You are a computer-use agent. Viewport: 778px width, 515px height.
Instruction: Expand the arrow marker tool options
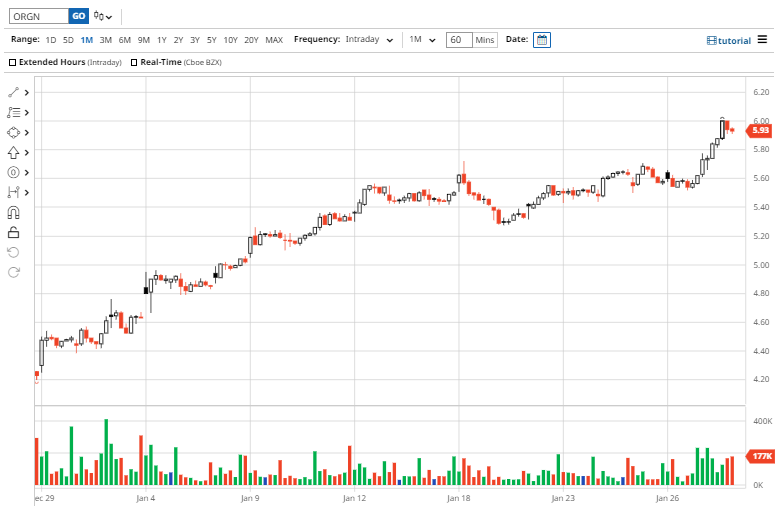pyautogui.click(x=27, y=152)
